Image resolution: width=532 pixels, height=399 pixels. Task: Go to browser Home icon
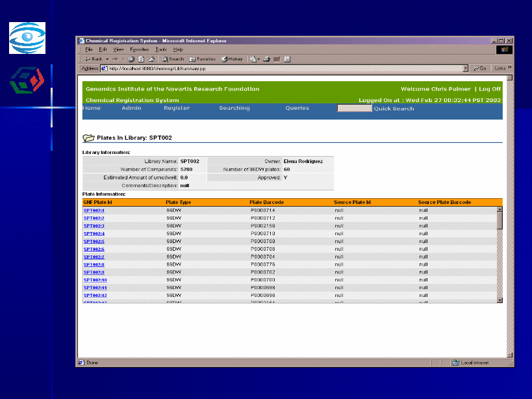[151, 59]
